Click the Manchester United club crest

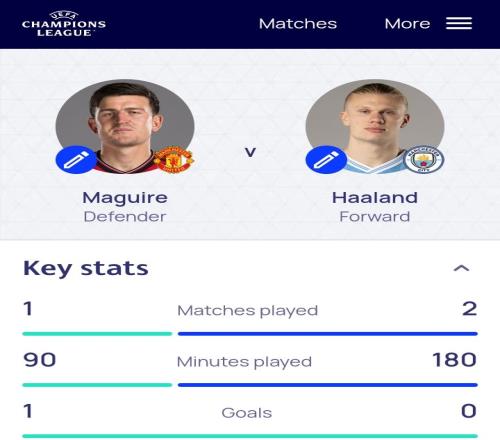pyautogui.click(x=173, y=159)
